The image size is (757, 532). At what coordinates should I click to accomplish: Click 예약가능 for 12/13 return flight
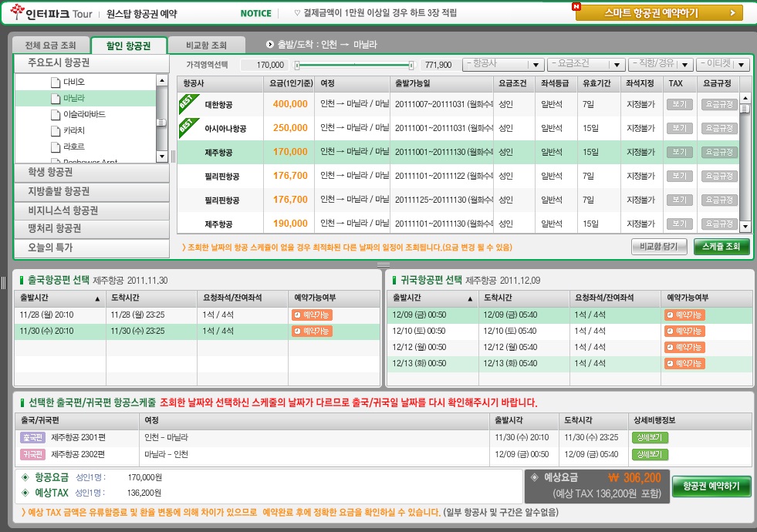pyautogui.click(x=684, y=364)
